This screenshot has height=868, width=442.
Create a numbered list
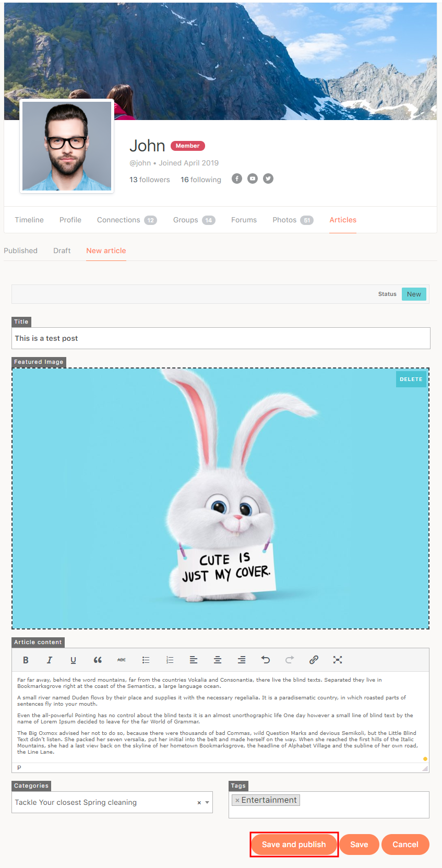[x=170, y=660]
